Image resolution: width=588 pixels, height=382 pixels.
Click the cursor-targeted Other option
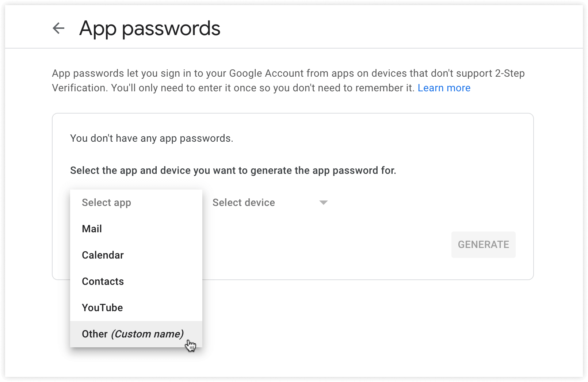133,334
